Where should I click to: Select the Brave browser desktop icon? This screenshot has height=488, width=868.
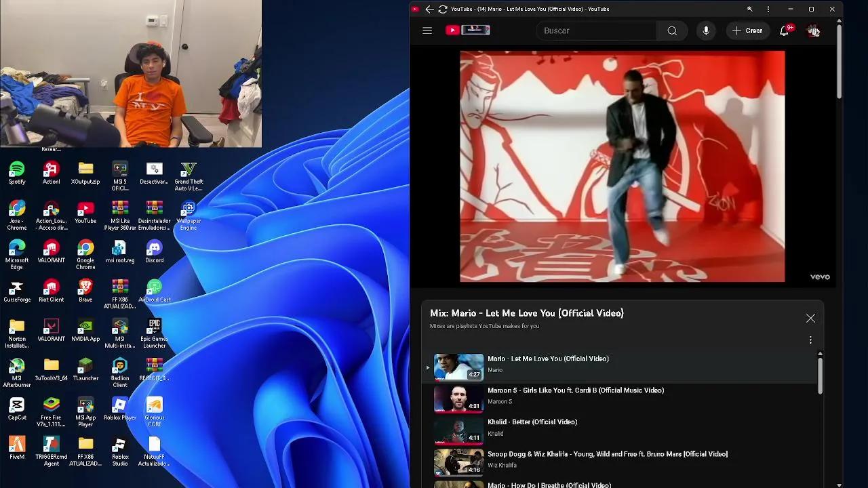coord(85,291)
